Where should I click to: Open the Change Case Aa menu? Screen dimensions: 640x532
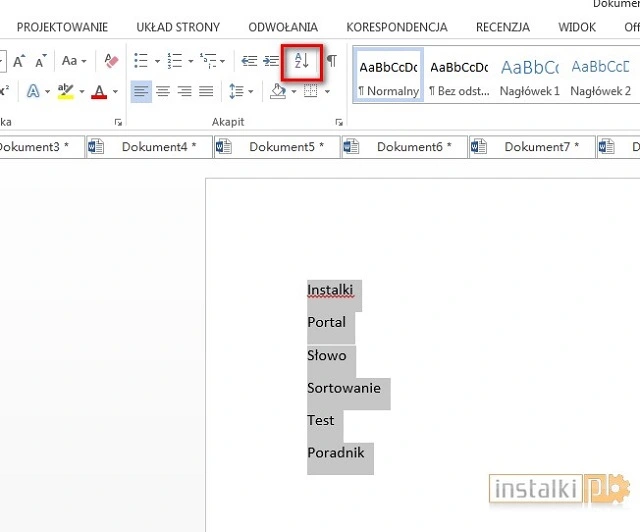coord(74,61)
